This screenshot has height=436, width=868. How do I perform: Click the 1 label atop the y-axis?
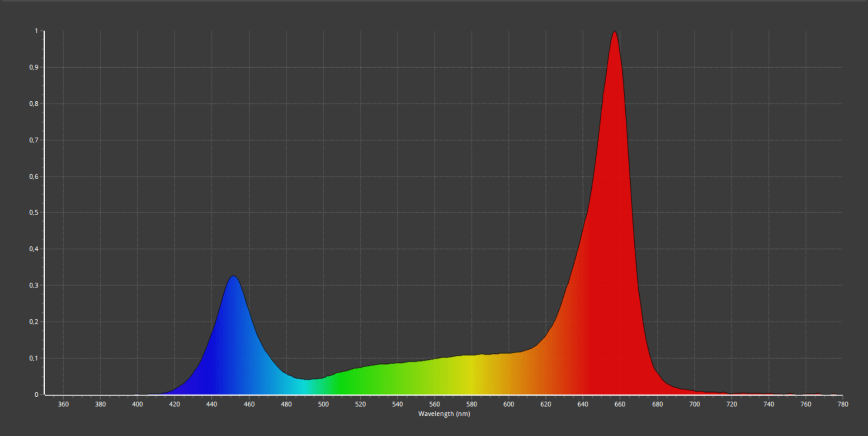[36, 31]
